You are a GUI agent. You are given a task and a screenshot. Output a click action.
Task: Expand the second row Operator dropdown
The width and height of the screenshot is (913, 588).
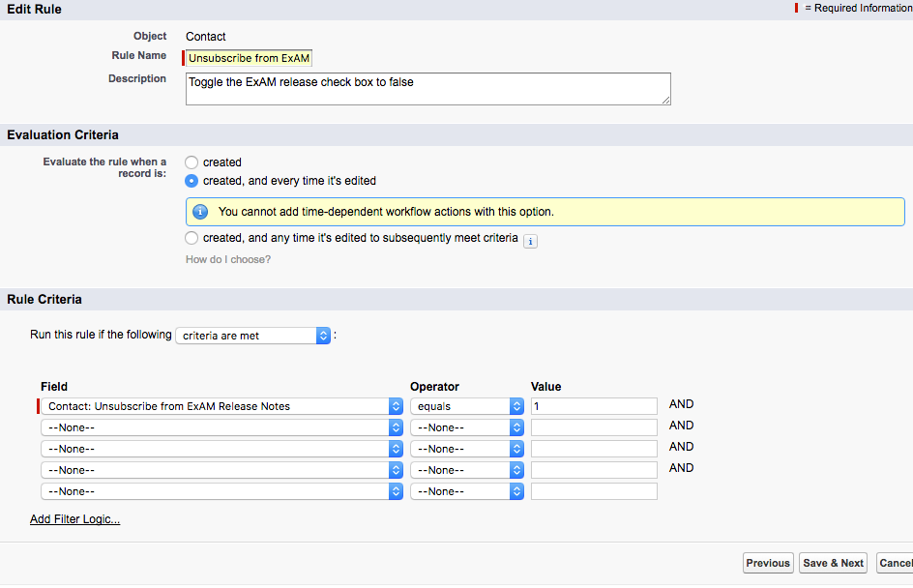(466, 427)
